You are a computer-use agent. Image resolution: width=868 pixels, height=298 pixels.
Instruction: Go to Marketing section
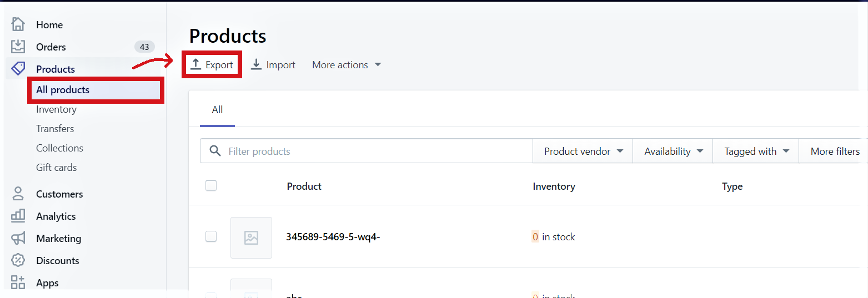point(58,238)
